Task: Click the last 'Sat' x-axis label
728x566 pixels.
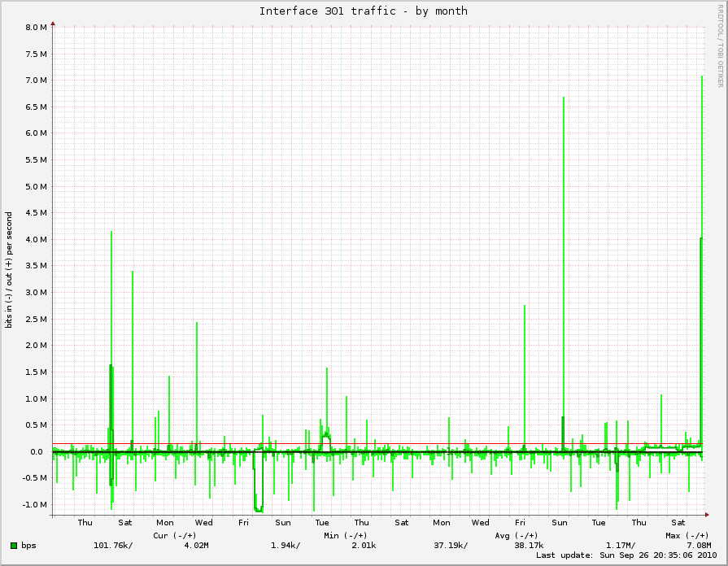Action: [x=678, y=523]
